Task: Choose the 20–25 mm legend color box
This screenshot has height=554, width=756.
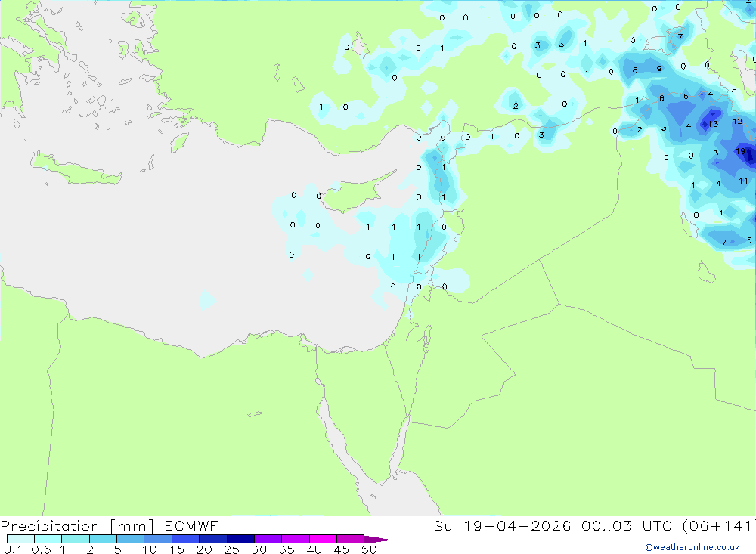Action: (212, 539)
